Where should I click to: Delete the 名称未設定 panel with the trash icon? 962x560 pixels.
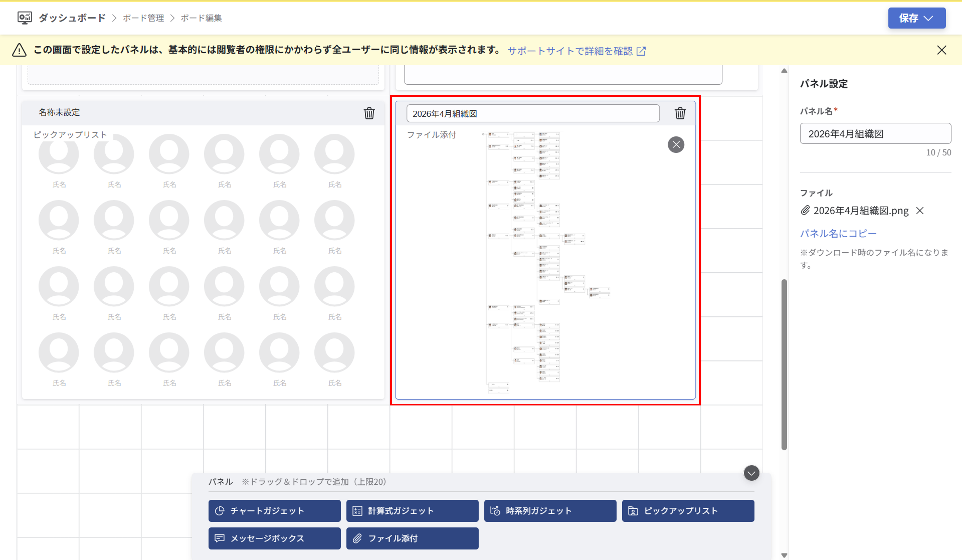(x=369, y=113)
